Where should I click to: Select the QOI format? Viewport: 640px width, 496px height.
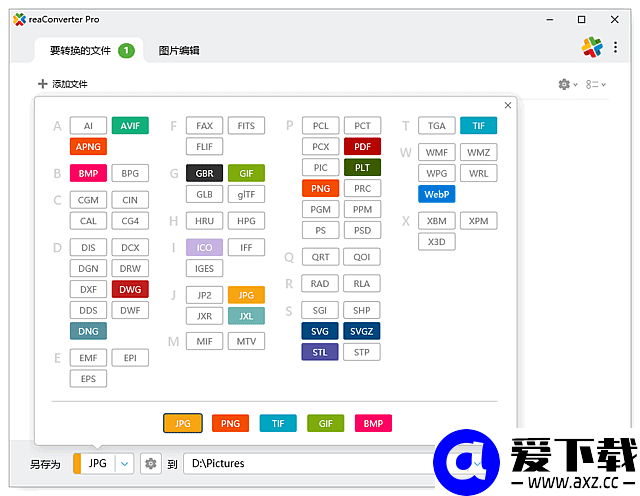point(362,257)
